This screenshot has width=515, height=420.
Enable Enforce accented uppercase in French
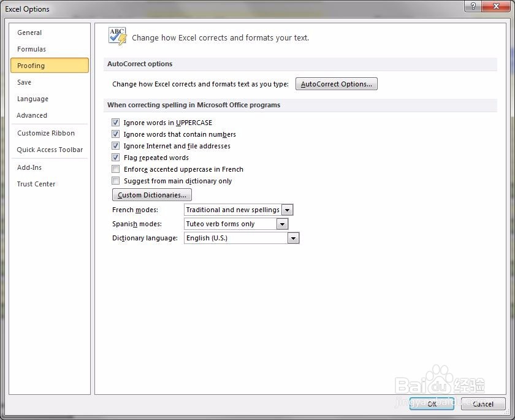(115, 169)
